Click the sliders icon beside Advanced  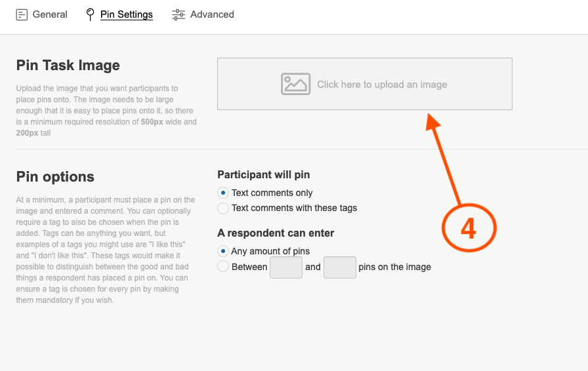tap(178, 14)
